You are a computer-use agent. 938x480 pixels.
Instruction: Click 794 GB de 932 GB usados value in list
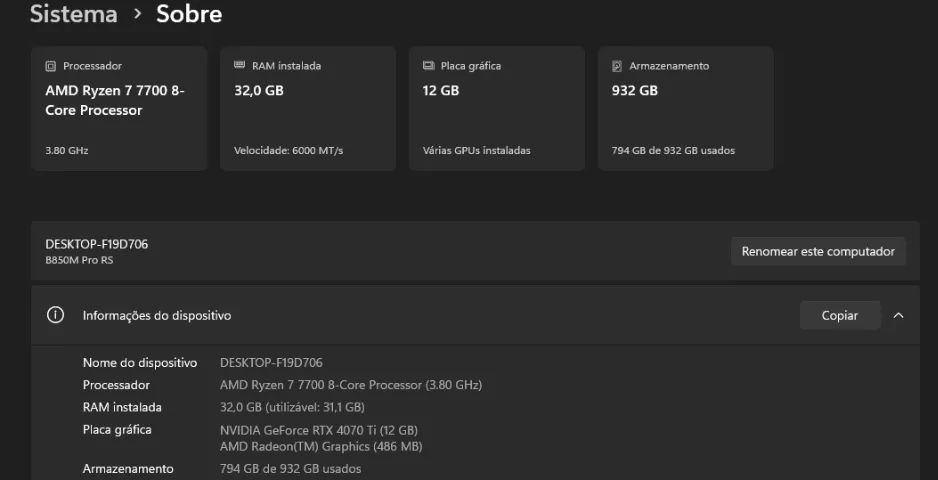(x=290, y=469)
